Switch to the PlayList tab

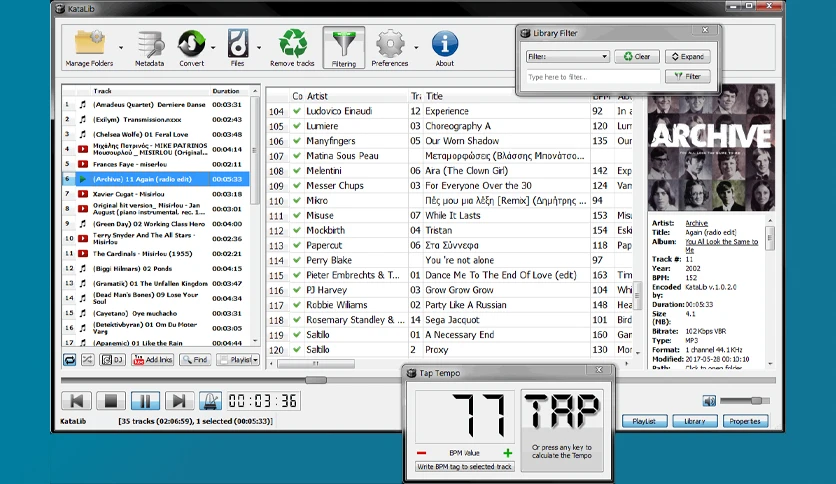[x=644, y=421]
